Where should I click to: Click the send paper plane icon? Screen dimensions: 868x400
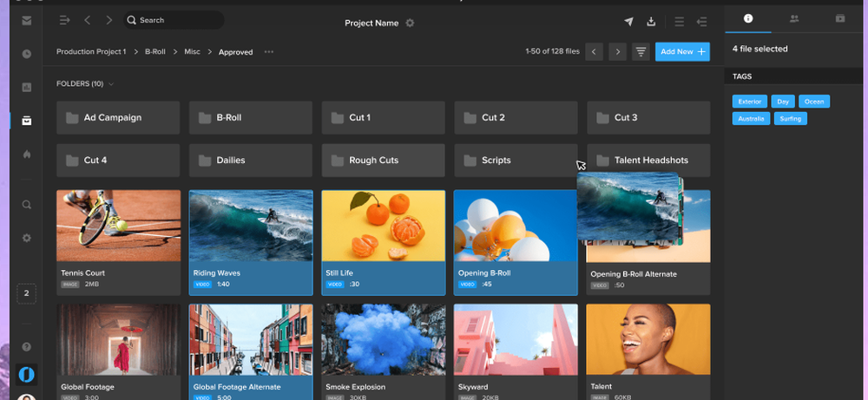[x=628, y=22]
